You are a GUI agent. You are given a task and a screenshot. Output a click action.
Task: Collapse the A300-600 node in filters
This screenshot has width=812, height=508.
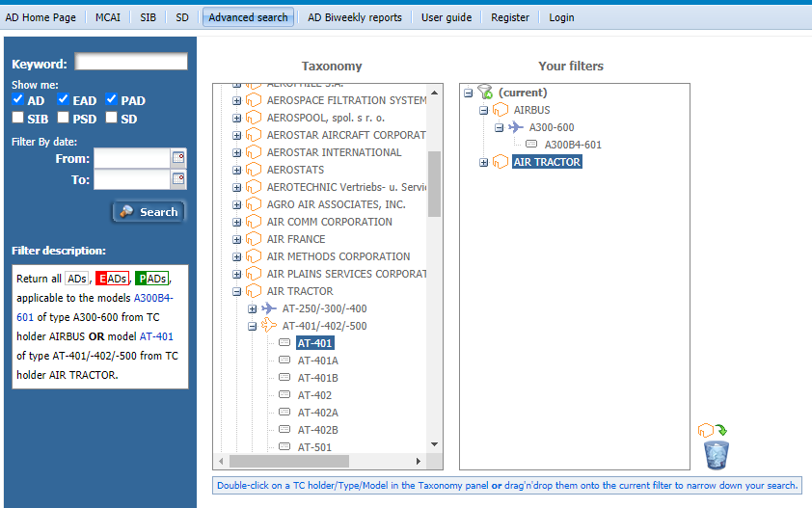(500, 127)
